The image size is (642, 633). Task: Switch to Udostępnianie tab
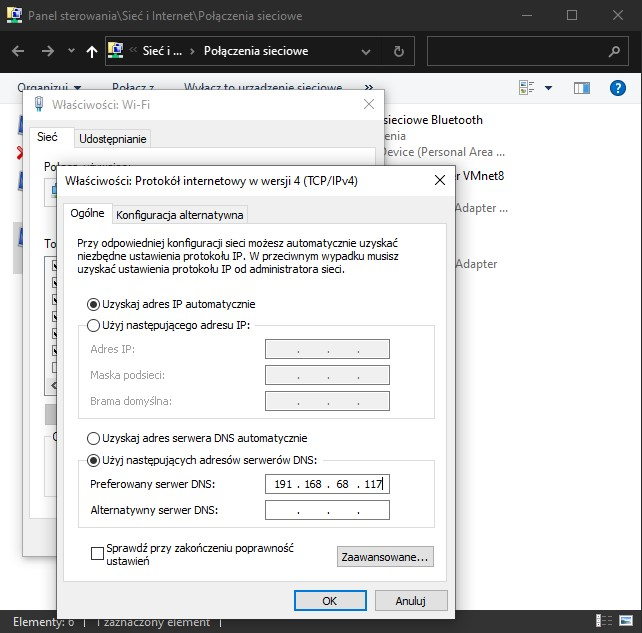click(113, 138)
